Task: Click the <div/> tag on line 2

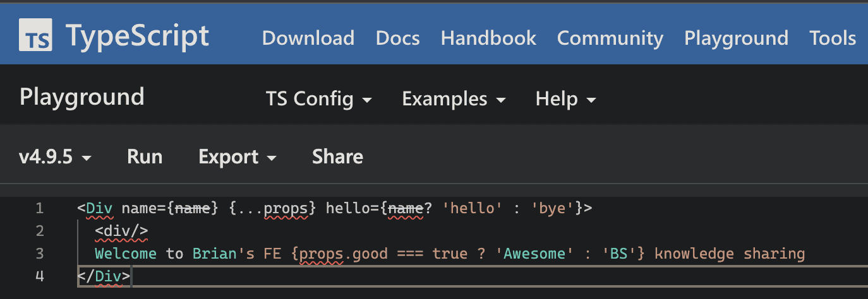Action: [x=121, y=231]
